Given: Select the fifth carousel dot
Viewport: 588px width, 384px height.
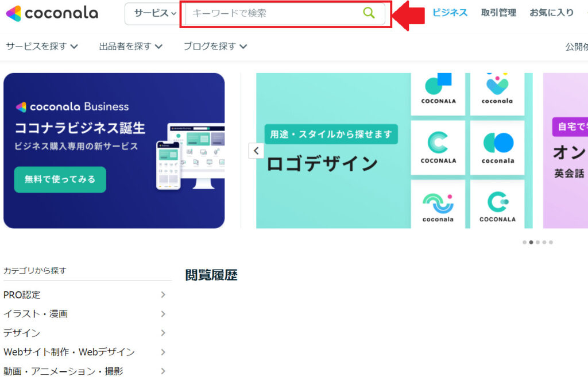Looking at the screenshot, I should point(551,243).
